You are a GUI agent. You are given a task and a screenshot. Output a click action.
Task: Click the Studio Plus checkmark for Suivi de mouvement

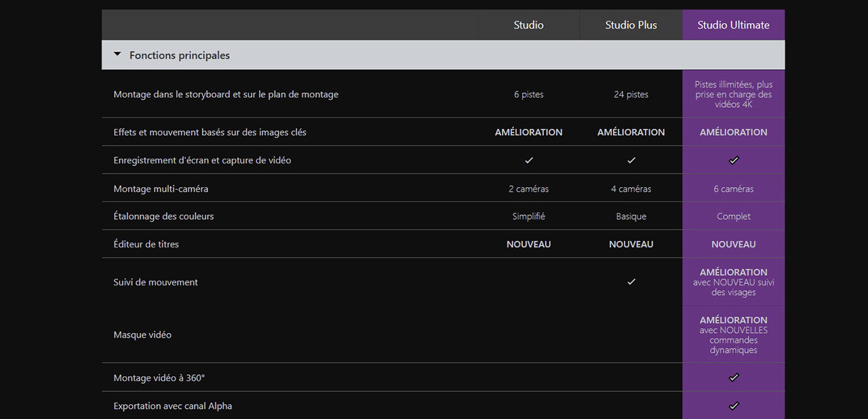pyautogui.click(x=631, y=281)
